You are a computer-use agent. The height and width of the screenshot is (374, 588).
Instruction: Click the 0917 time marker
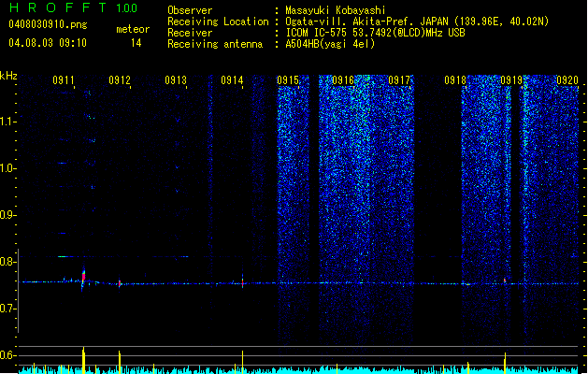(x=399, y=80)
